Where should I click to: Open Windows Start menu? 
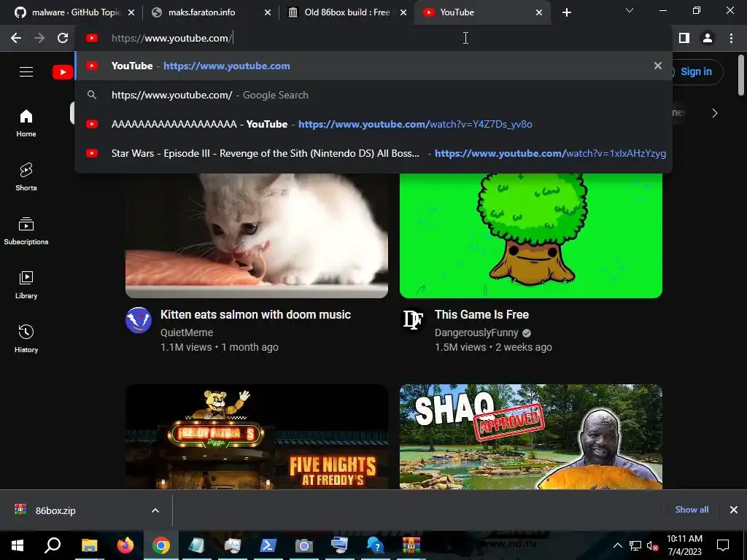point(18,545)
